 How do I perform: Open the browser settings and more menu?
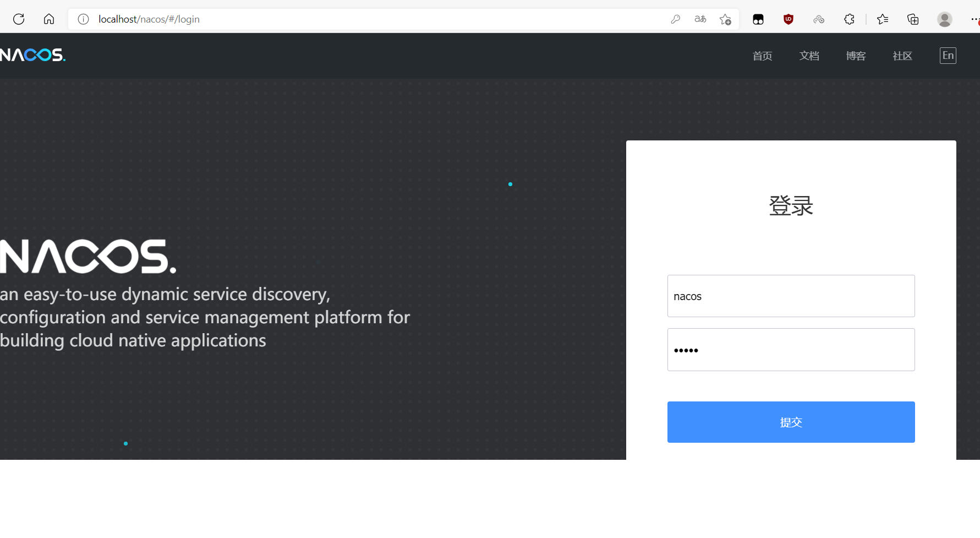click(x=974, y=19)
